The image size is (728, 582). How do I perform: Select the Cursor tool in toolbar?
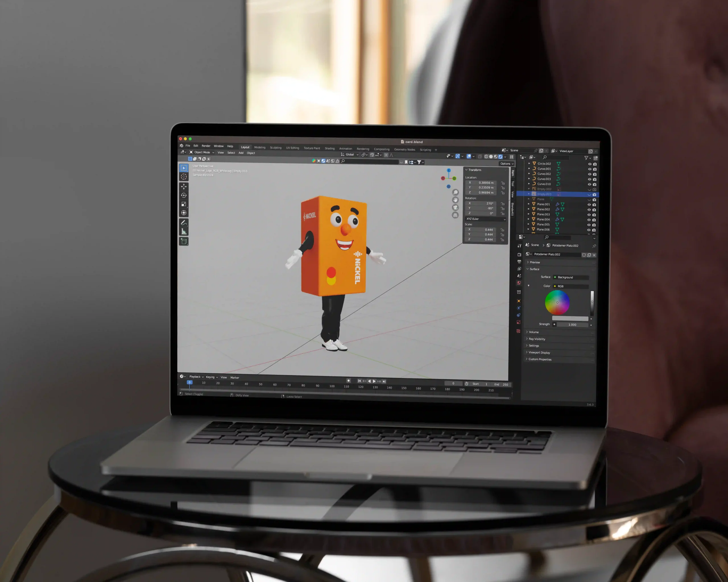(184, 177)
